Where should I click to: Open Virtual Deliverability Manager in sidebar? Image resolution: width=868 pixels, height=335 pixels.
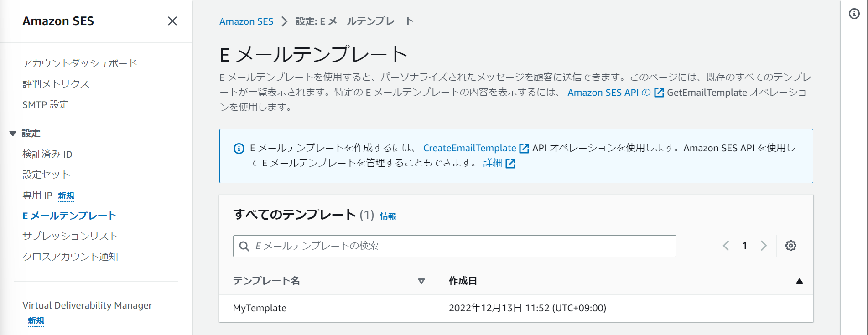click(87, 305)
